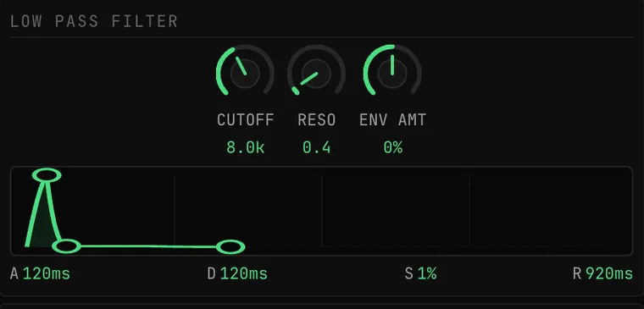This screenshot has height=309, width=644.
Task: Click the 8.0k cutoff value
Action: click(x=245, y=147)
